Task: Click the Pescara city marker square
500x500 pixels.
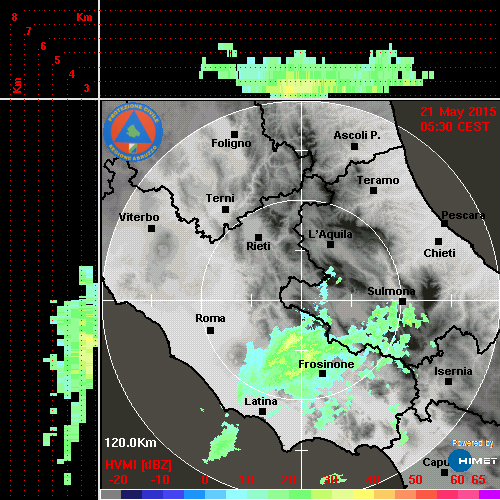Action: coord(445,223)
